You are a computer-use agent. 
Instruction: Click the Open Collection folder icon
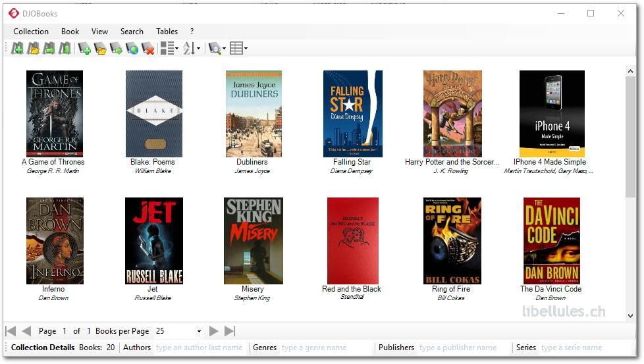pos(33,49)
